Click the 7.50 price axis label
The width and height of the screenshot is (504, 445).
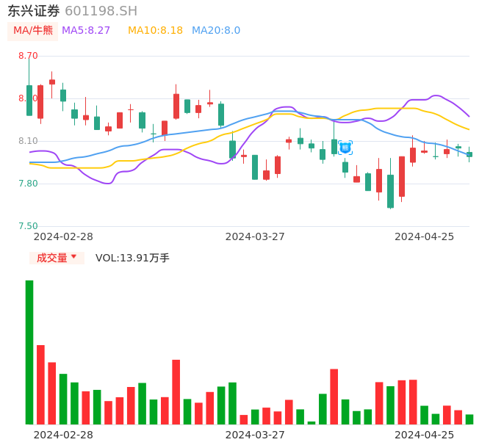28,226
